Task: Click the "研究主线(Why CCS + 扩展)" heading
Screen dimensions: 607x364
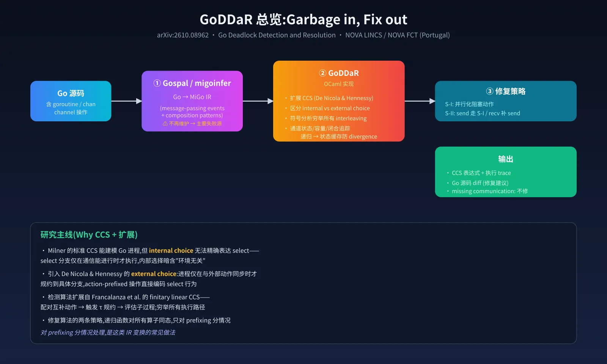Action: pyautogui.click(x=89, y=235)
